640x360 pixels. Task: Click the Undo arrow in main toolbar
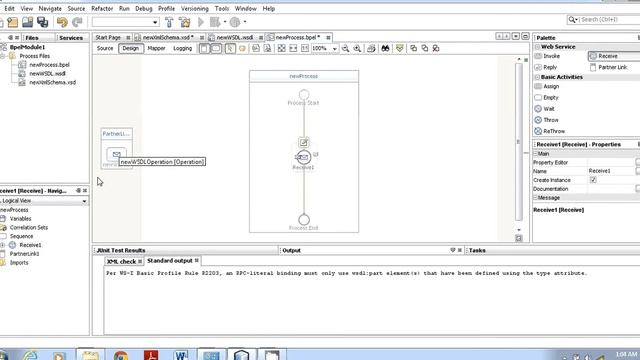point(62,22)
